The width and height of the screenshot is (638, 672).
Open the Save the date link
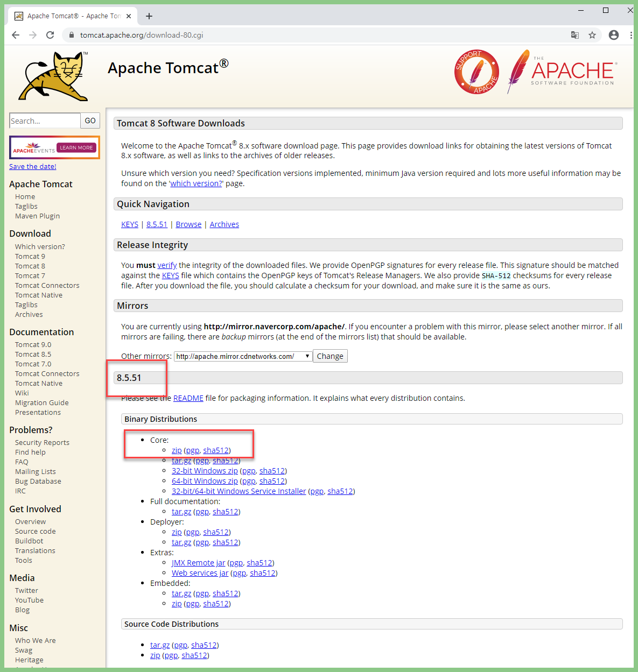[x=33, y=167]
